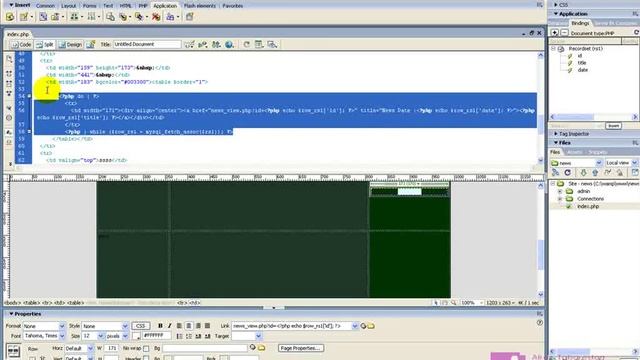This screenshot has width=640, height=360.
Task: Toggle Bold in Properties panel
Action: [160, 326]
